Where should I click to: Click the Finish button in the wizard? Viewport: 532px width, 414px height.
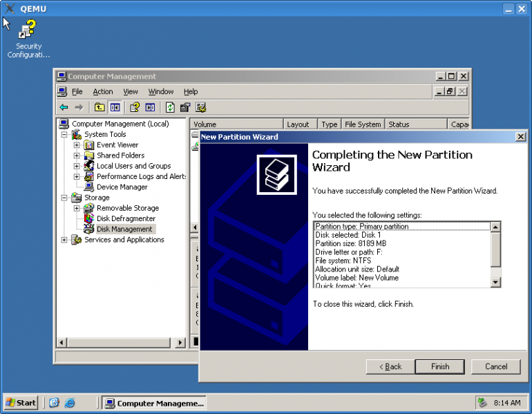tap(440, 366)
